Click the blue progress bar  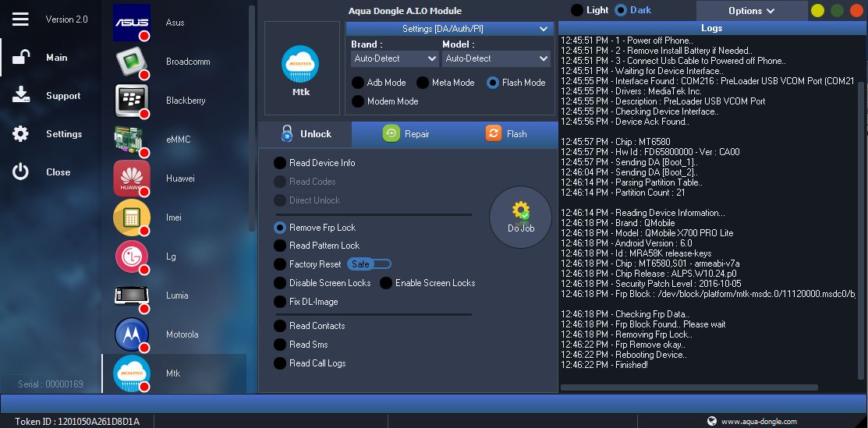pos(434,403)
